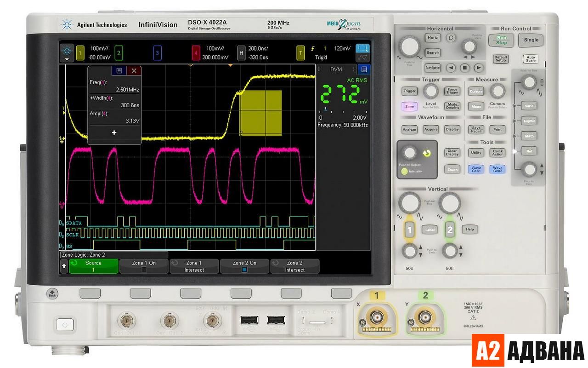This screenshot has width=588, height=368.
Task: Open the T trigger indicator on the display
Action: pos(301,53)
